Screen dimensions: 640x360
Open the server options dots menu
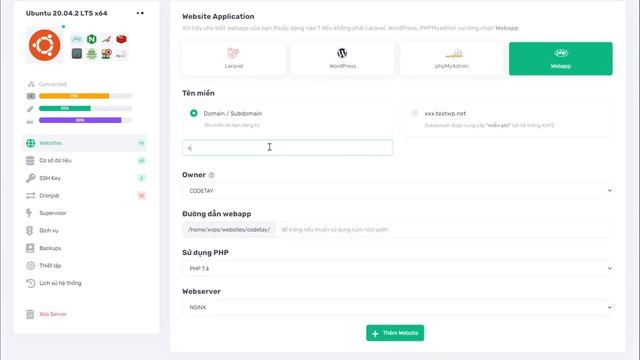[140, 13]
